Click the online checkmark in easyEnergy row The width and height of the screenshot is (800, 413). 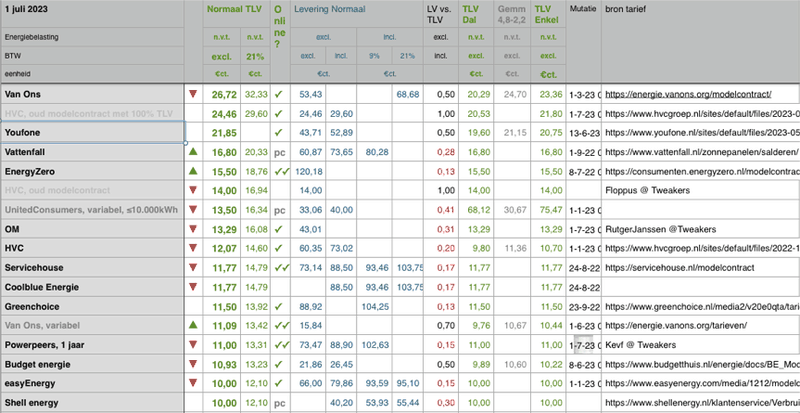pyautogui.click(x=279, y=383)
